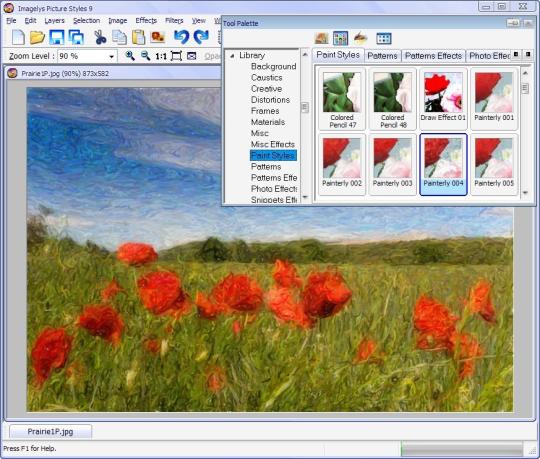Set zoom to actual size 1:1
540x459 pixels.
tap(161, 56)
